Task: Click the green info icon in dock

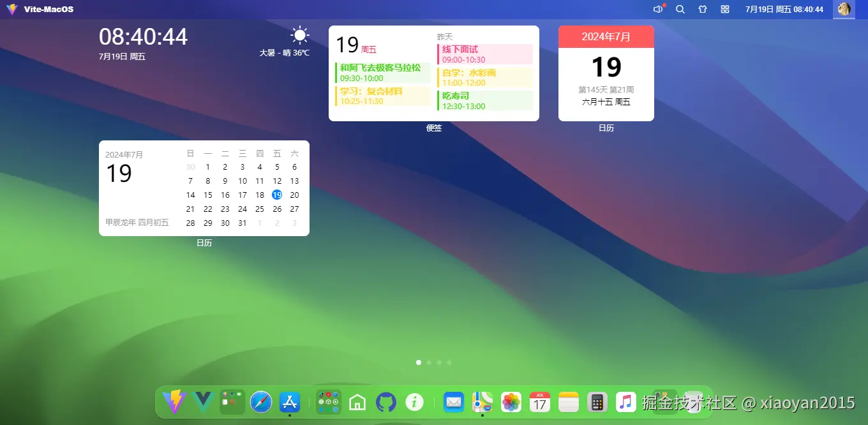Action: 415,402
